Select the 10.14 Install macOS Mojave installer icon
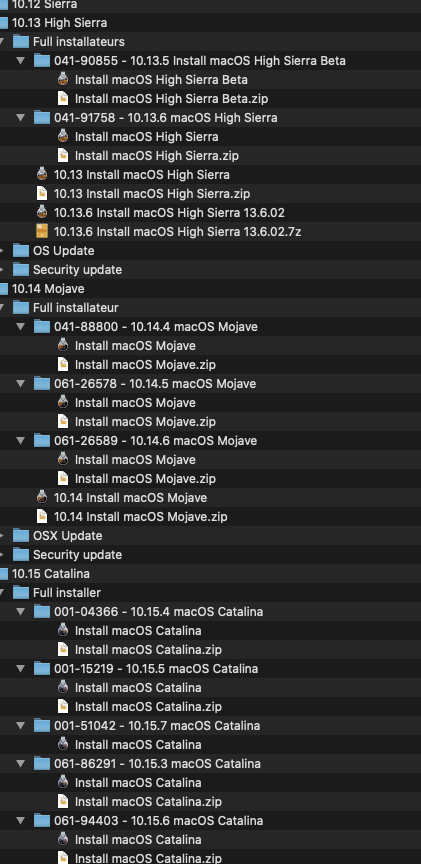The image size is (421, 864). [x=42, y=498]
